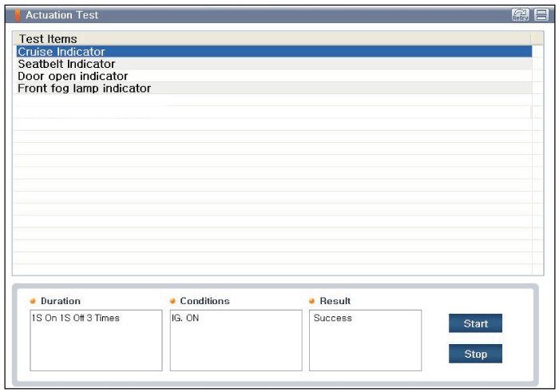Click the Actuation Test title bar text
This screenshot has width=559, height=392.
(x=62, y=15)
